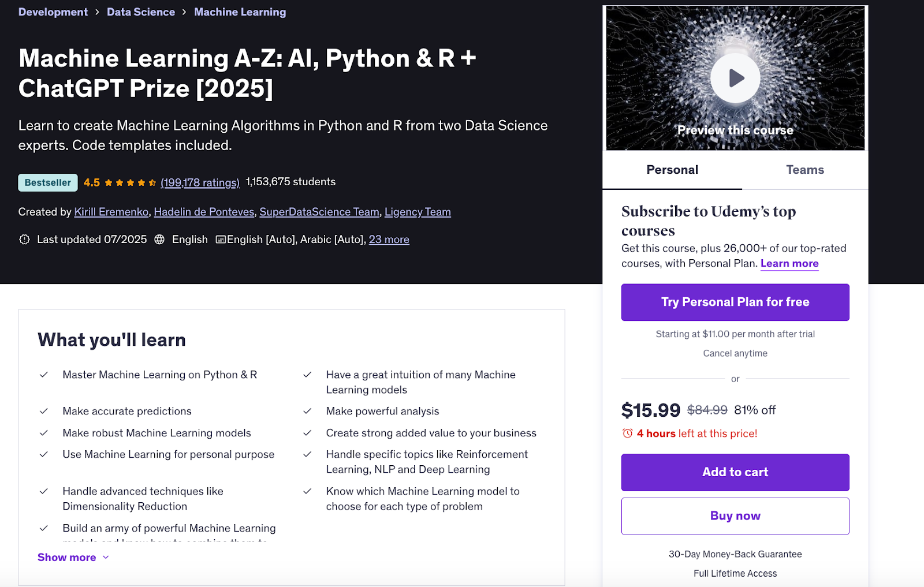Navigate to the Data Science breadcrumb
This screenshot has width=924, height=587.
pos(141,12)
